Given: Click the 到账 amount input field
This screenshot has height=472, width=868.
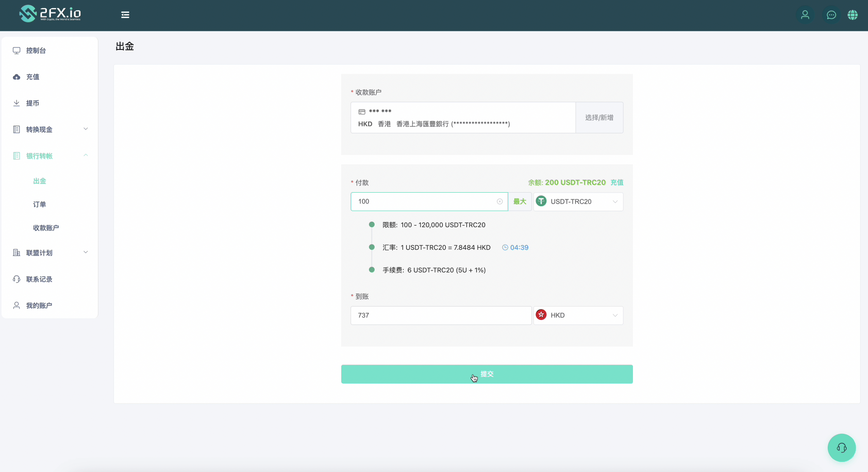Looking at the screenshot, I should [x=441, y=315].
